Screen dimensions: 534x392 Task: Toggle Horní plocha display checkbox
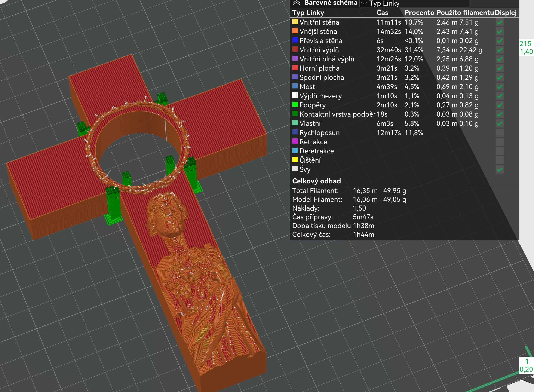click(x=500, y=68)
